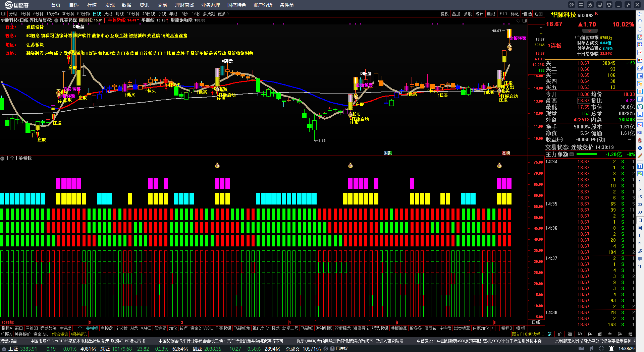644x352 pixels.
Task: Click the 画线 drawing button
Action: (491, 14)
